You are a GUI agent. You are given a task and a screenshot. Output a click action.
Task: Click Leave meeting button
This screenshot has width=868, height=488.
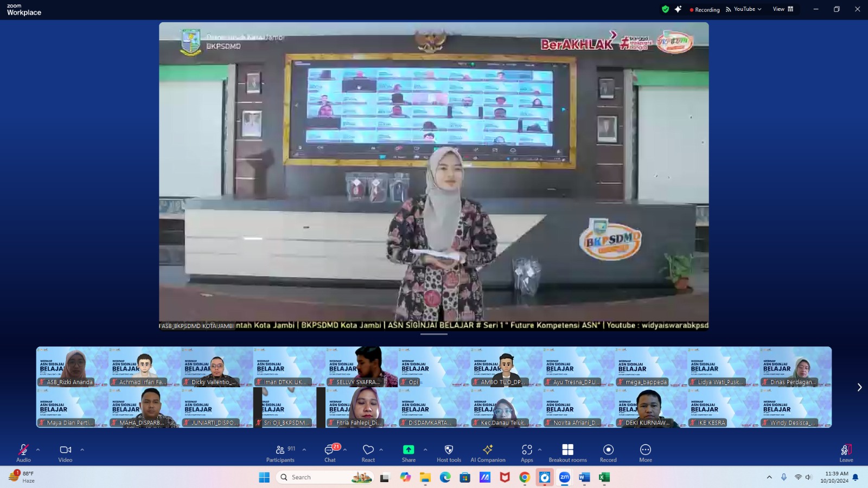846,453
